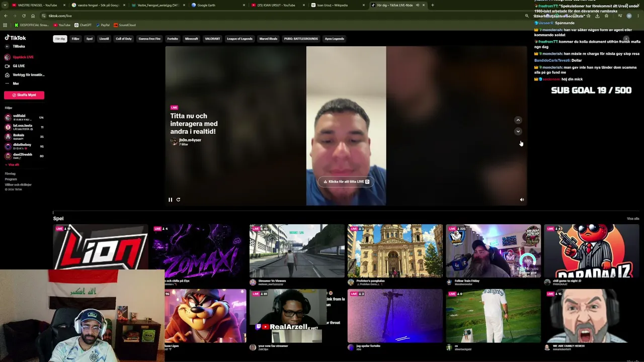This screenshot has width=644, height=362.
Task: Open the PARADAAIZ chill game stream thumbnail
Action: click(591, 251)
